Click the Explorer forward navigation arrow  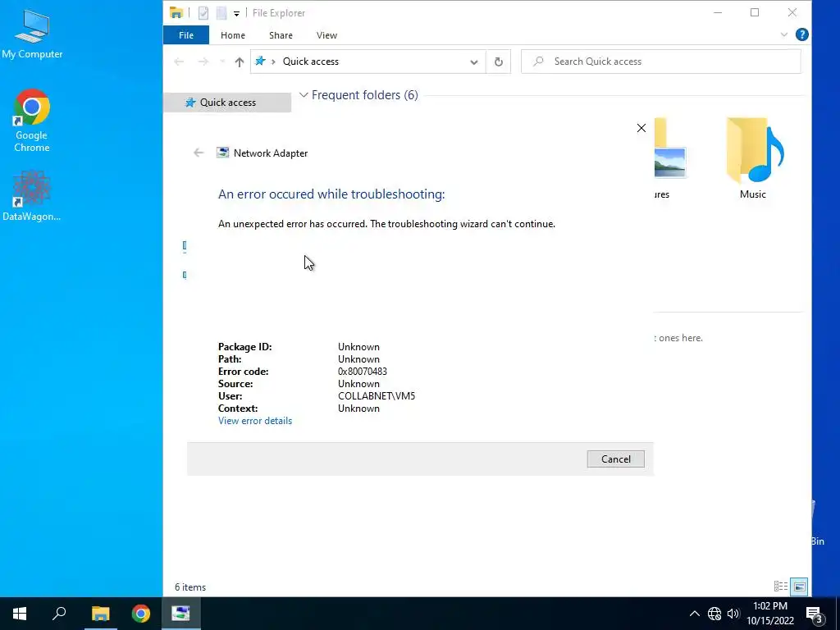pos(203,62)
